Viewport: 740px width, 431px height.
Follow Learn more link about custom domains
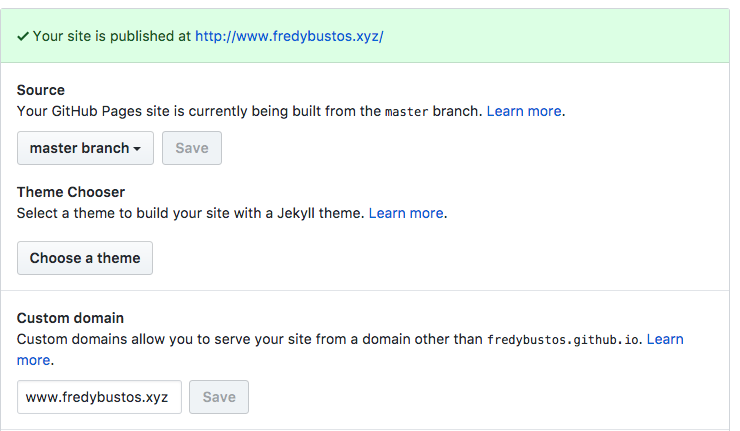(x=665, y=339)
